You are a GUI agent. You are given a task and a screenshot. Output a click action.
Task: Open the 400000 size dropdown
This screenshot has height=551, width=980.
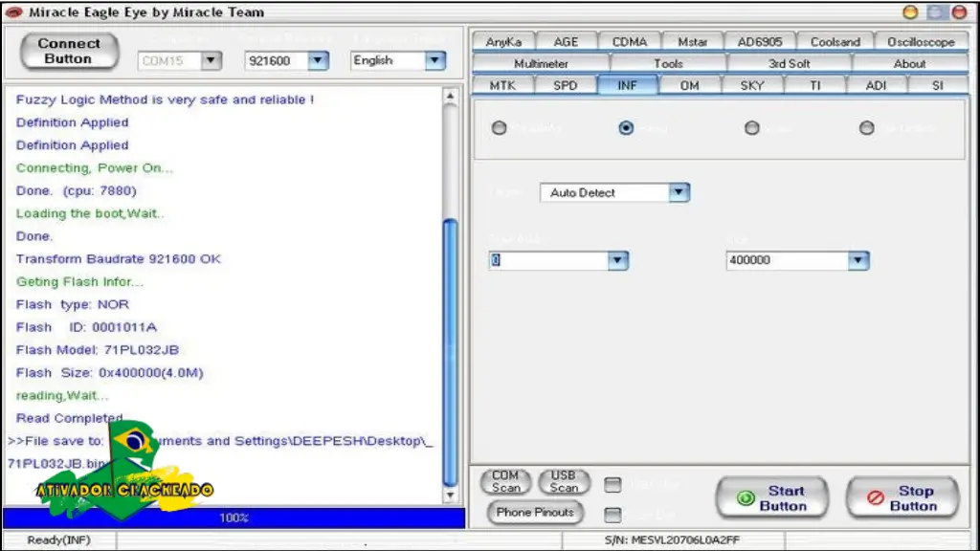pos(858,260)
